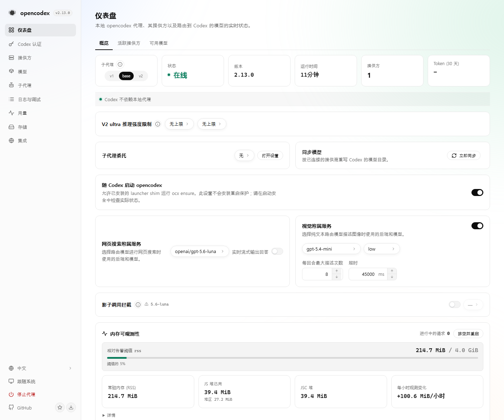Turn off the 视觉附属服务 switch
This screenshot has height=420, width=504.
(x=477, y=226)
